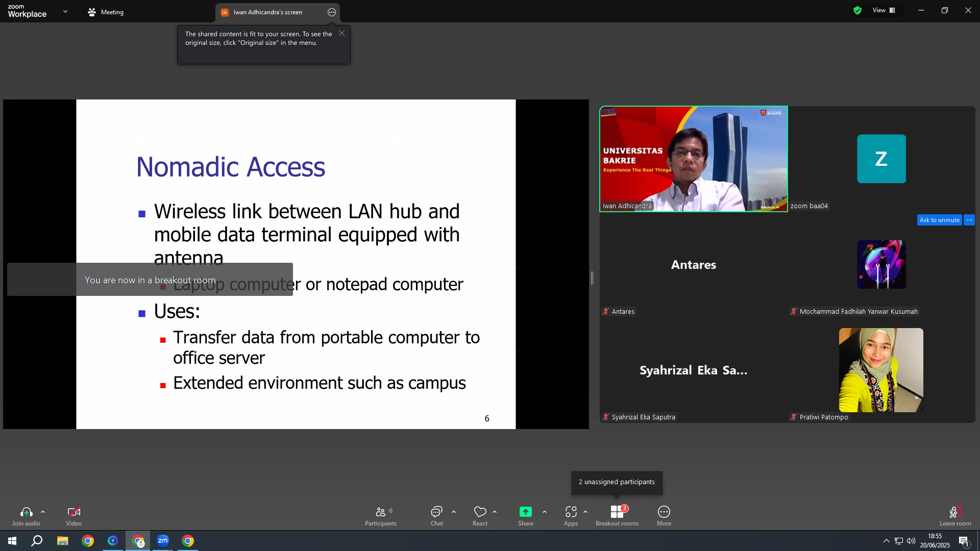Image resolution: width=980 pixels, height=551 pixels.
Task: Expand the caret next to React
Action: [x=495, y=512]
